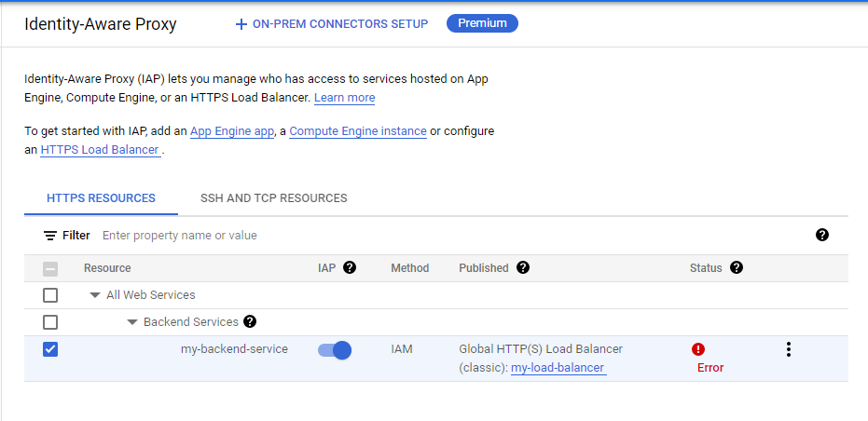Click the Method column header
The height and width of the screenshot is (421, 868).
[x=409, y=268]
